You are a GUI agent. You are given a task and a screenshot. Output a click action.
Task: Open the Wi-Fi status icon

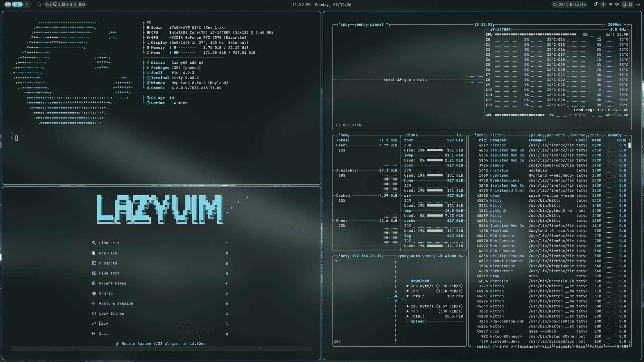tap(611, 5)
